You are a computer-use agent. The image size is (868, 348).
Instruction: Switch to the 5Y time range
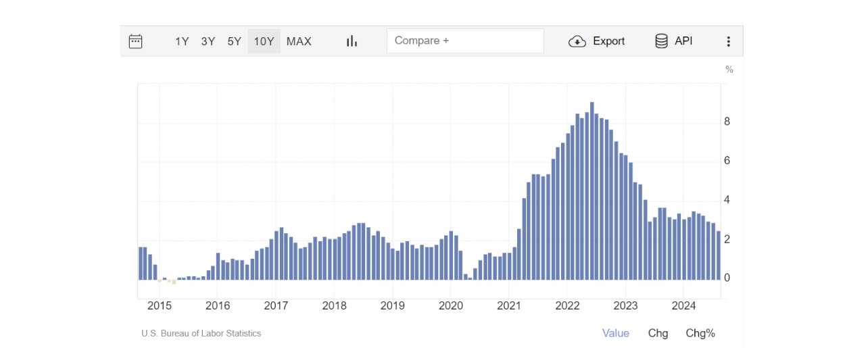pyautogui.click(x=234, y=41)
